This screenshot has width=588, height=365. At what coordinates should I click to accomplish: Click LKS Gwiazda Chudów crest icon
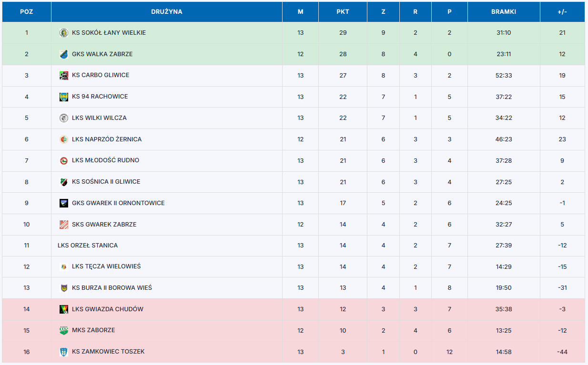(x=63, y=309)
